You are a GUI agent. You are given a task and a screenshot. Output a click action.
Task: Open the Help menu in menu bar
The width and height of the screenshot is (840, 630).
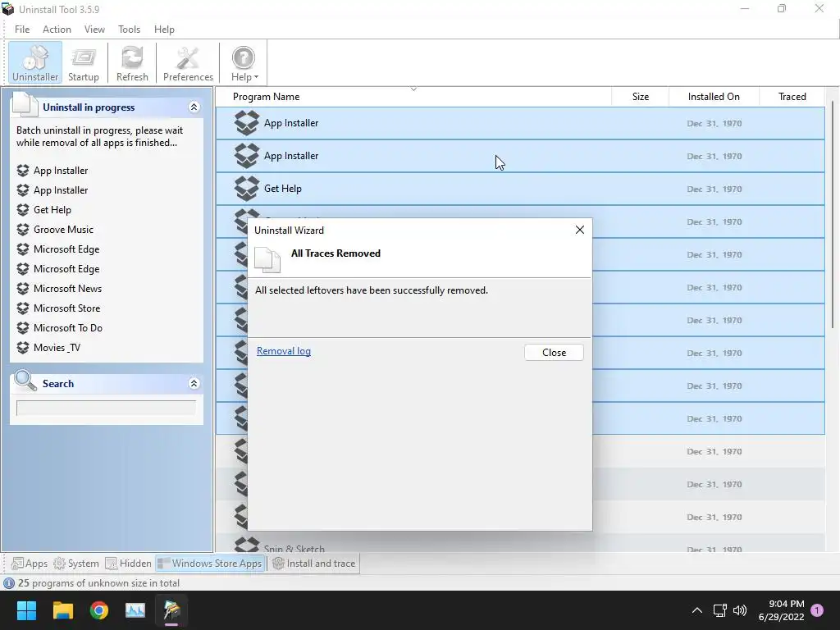164,30
